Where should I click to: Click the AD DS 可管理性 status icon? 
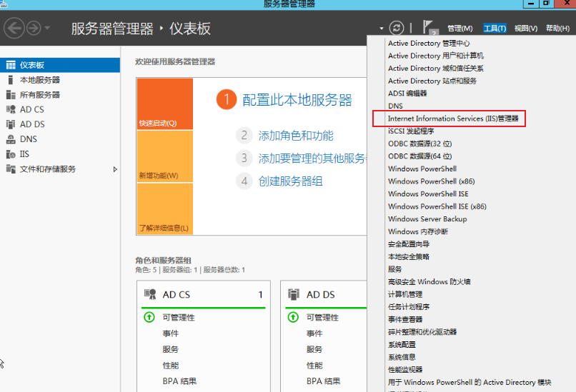(x=293, y=317)
